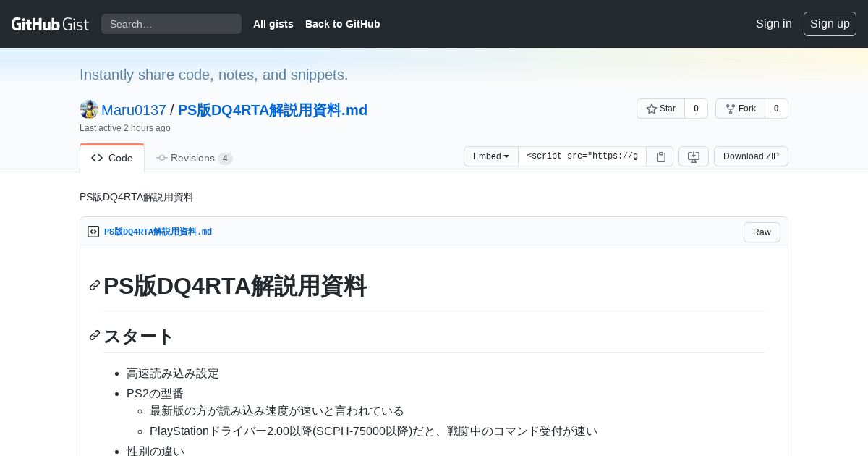Image resolution: width=868 pixels, height=456 pixels.
Task: Save gist to computer via desktop download icon
Action: (x=694, y=156)
